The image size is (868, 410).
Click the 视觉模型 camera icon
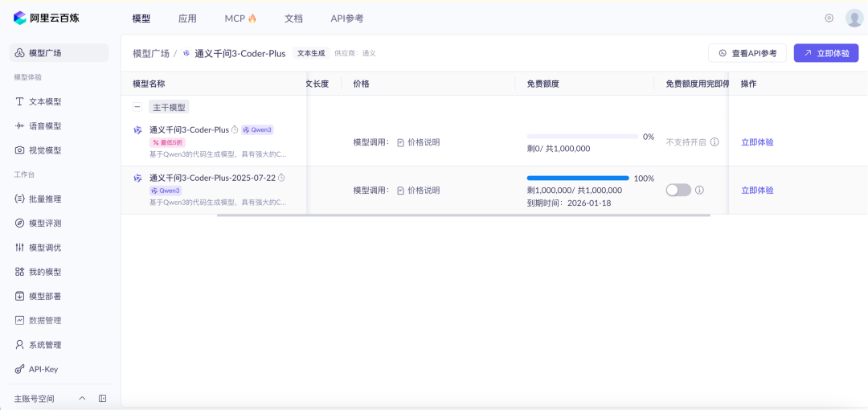tap(19, 150)
